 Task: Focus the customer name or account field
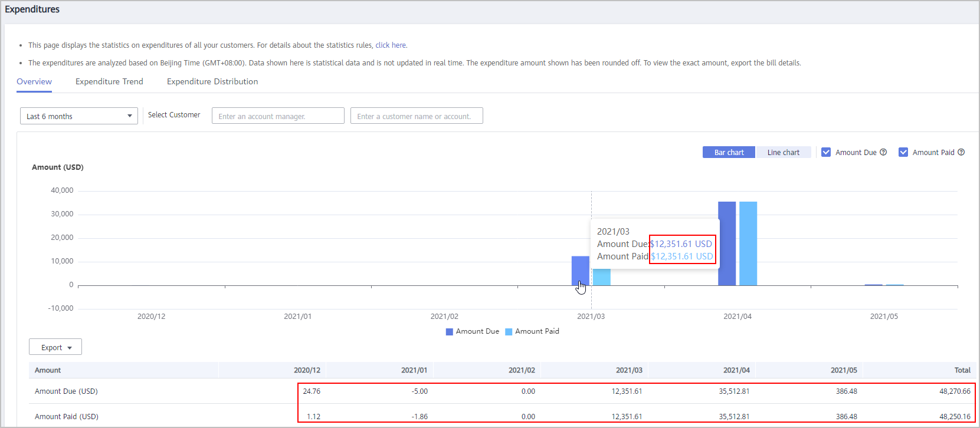(x=417, y=116)
